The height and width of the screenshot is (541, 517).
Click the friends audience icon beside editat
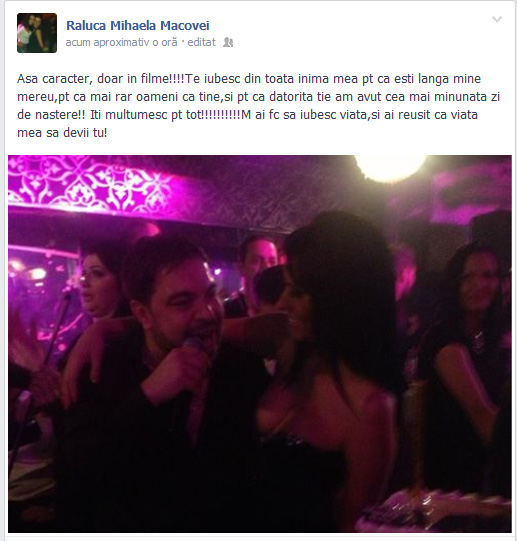(228, 42)
